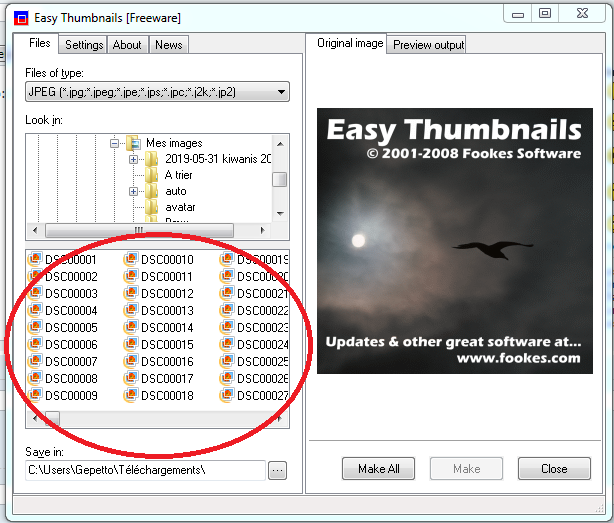The image size is (614, 523).
Task: Open the About tab
Action: click(x=127, y=45)
